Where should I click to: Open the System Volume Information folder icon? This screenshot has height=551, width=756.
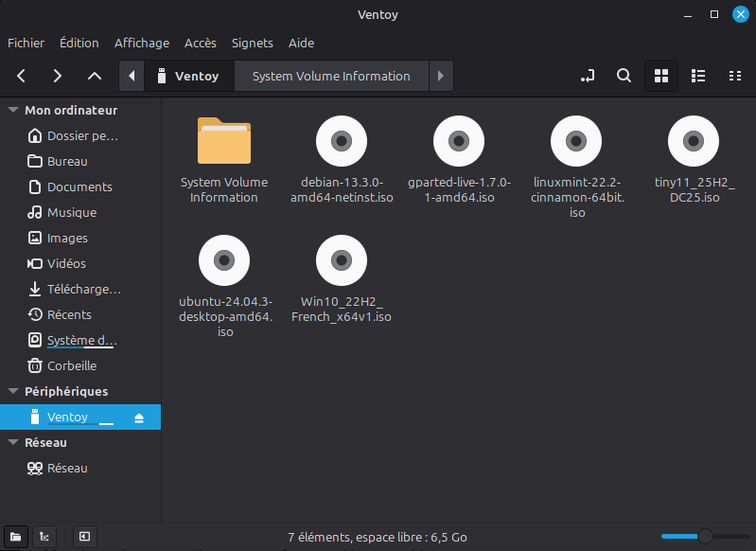224,141
